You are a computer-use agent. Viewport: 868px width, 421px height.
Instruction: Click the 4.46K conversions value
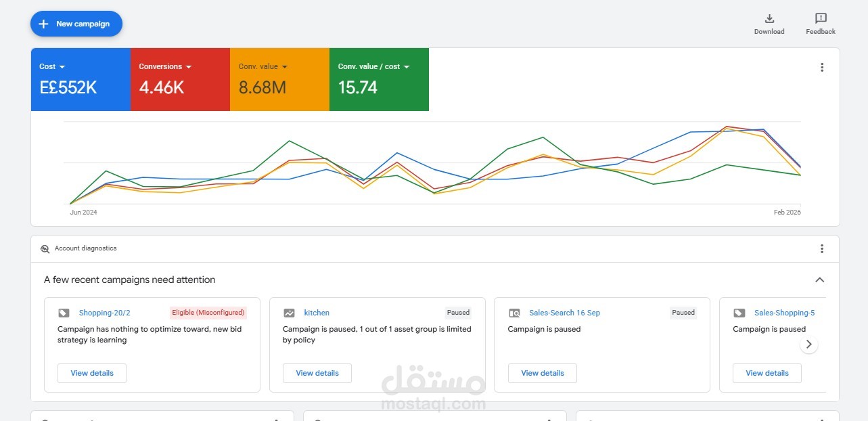(162, 87)
